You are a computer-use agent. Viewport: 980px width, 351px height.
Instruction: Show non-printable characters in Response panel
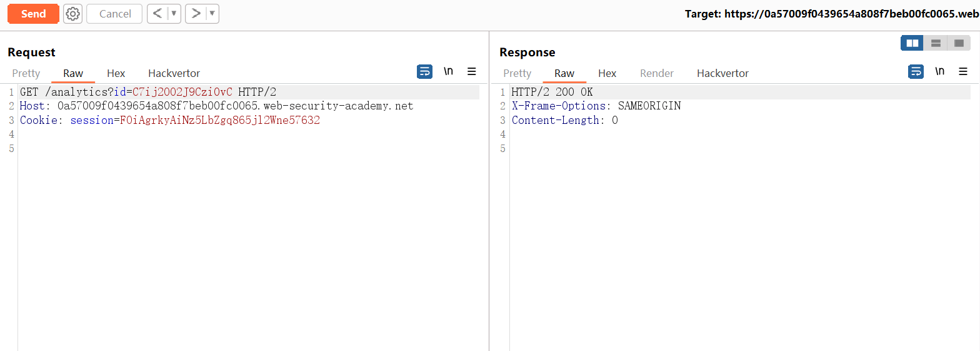[x=939, y=71]
